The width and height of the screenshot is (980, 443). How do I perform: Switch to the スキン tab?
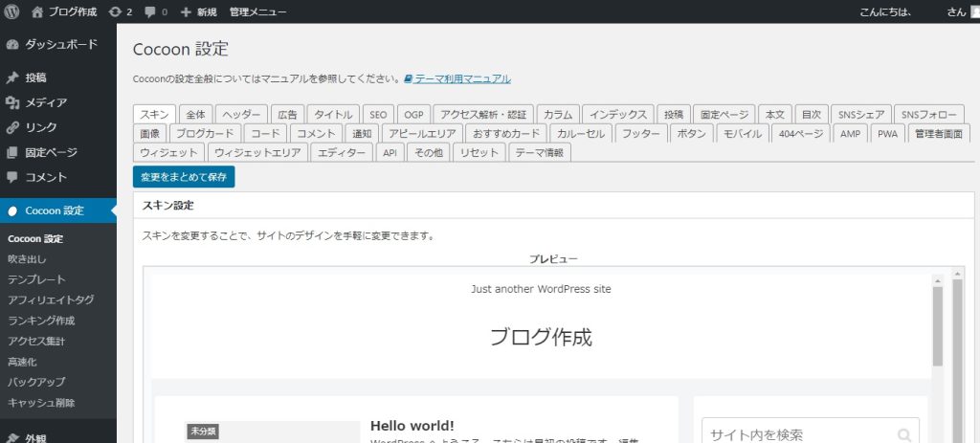point(154,115)
